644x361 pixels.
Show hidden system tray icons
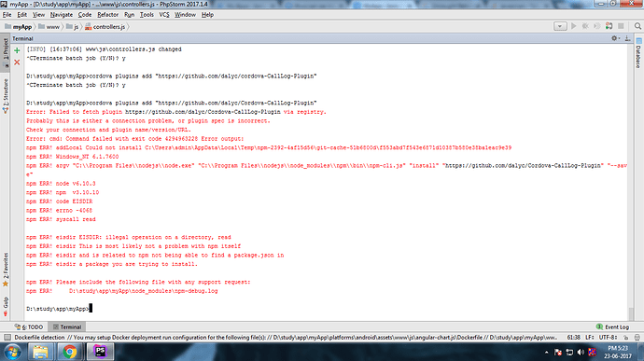click(x=546, y=353)
